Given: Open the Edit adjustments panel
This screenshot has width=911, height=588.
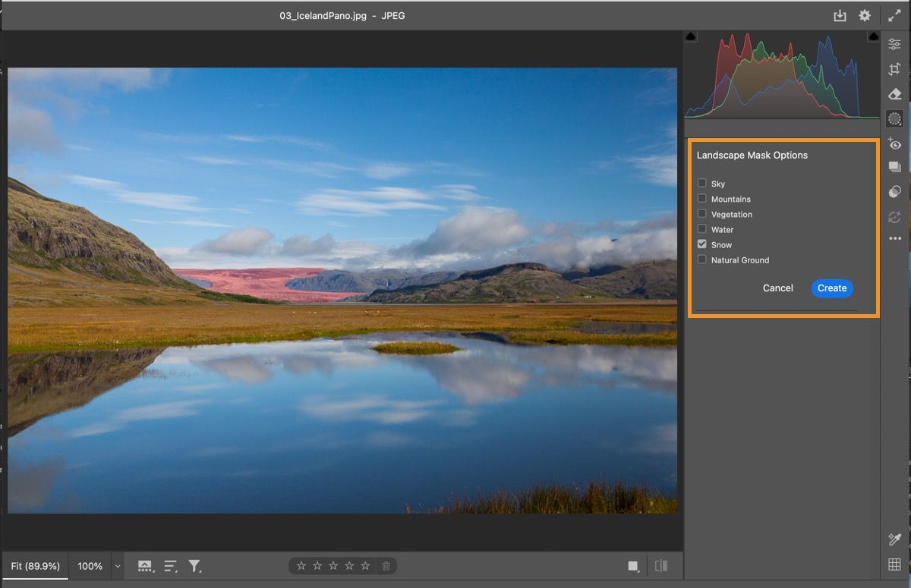Looking at the screenshot, I should [x=894, y=43].
